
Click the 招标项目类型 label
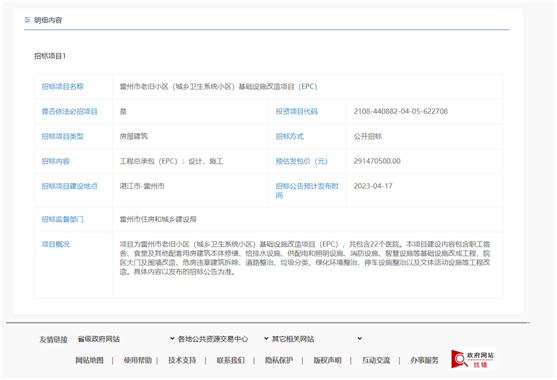click(63, 136)
